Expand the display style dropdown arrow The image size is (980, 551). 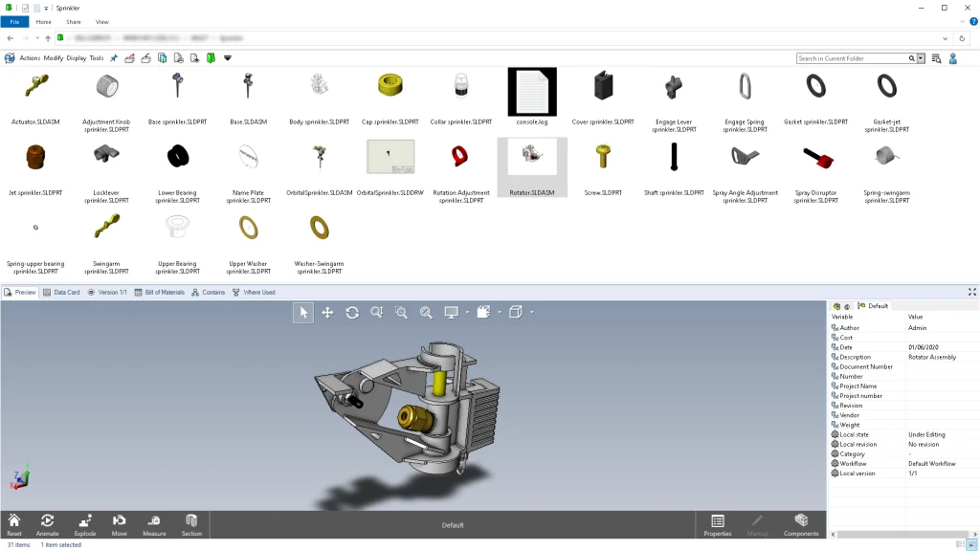point(468,313)
